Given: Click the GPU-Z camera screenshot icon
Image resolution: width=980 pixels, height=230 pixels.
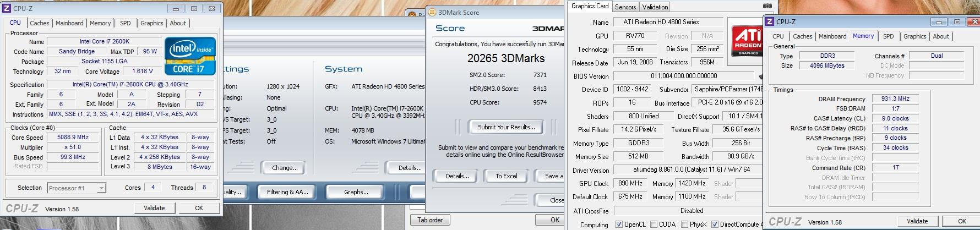Looking at the screenshot, I should click(x=767, y=6).
